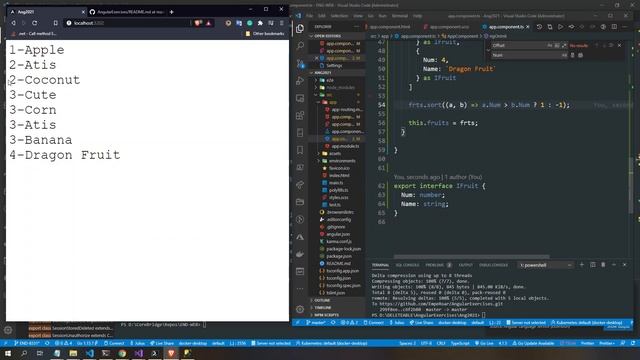Switch to app.component.html editor tab
Image resolution: width=640 pixels, height=360 pixels.
(390, 27)
